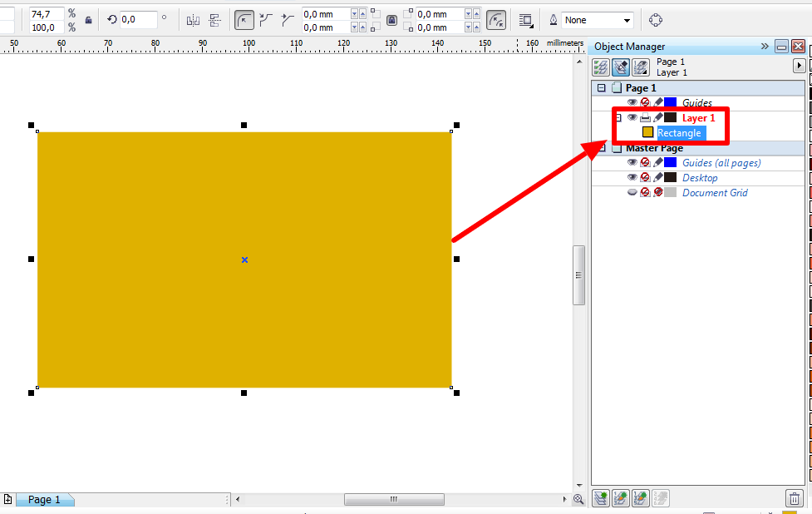The image size is (812, 514).
Task: Collapse the Page 1 tree node
Action: (x=601, y=88)
